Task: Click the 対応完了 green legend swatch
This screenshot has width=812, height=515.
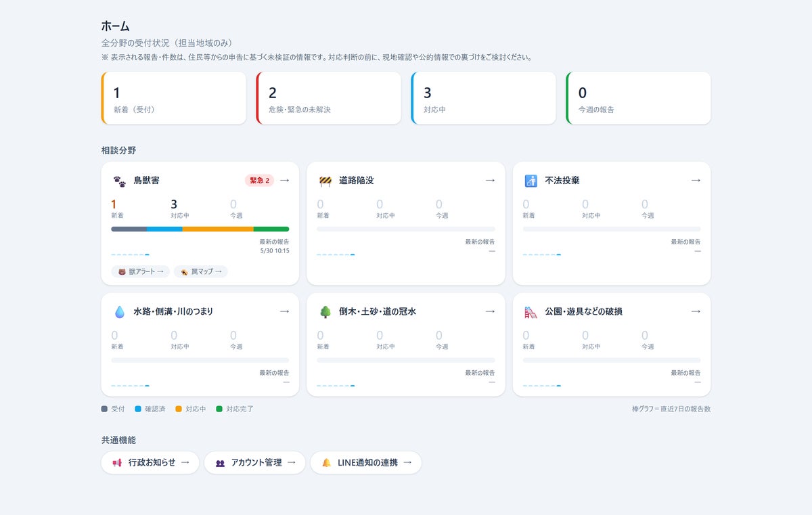Action: click(x=219, y=409)
